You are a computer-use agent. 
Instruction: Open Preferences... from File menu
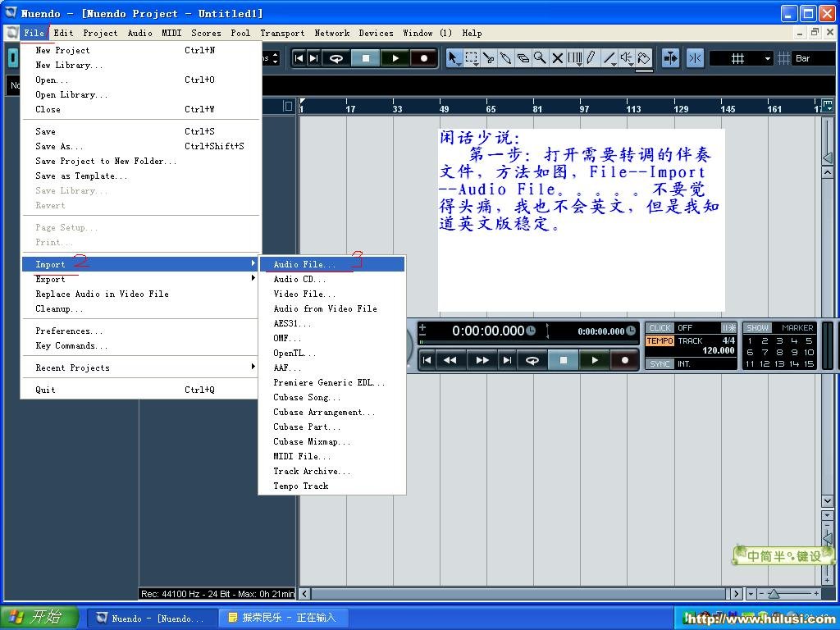tap(139, 331)
